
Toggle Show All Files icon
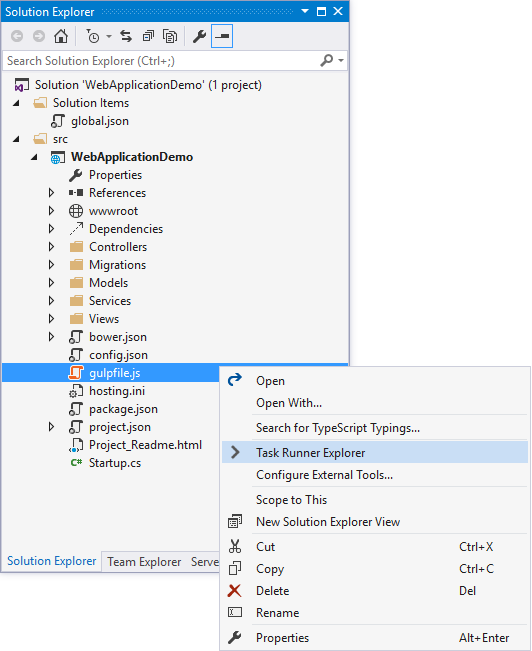click(170, 37)
